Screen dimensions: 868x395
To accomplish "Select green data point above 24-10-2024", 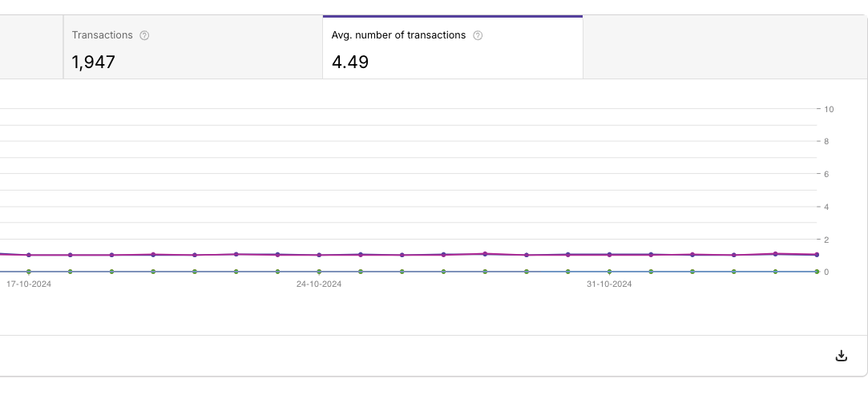I will pos(319,272).
